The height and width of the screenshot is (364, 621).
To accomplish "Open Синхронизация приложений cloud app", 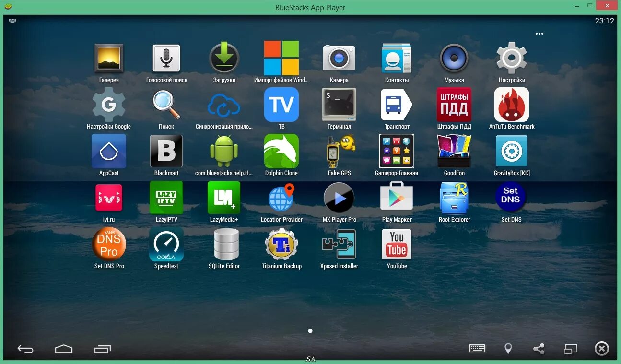I will (224, 106).
